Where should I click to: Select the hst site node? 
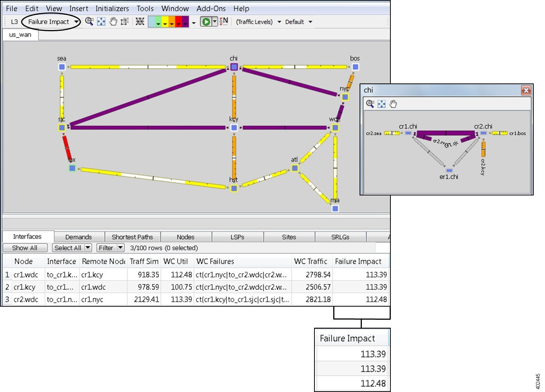point(234,188)
